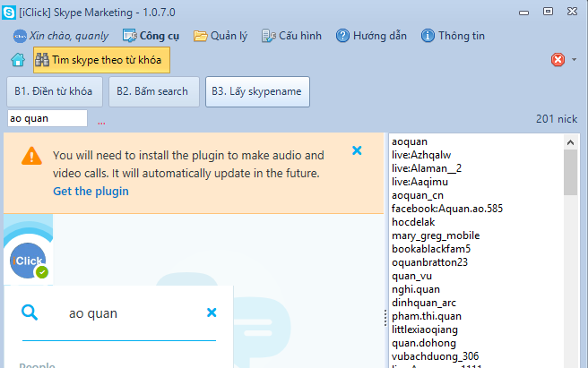Open the Cấu hình menu
Image resolution: width=588 pixels, height=368 pixels.
291,36
